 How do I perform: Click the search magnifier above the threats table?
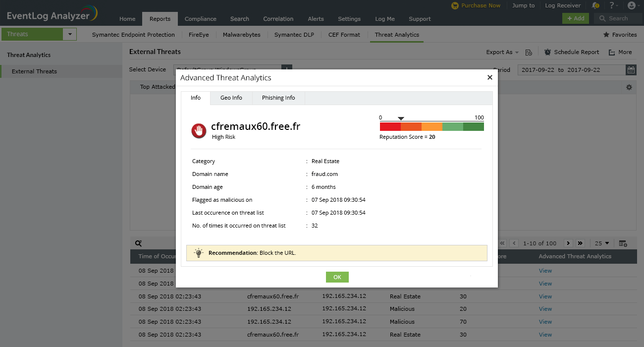coord(138,243)
